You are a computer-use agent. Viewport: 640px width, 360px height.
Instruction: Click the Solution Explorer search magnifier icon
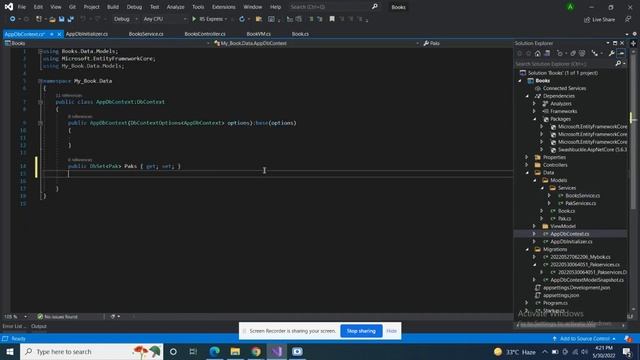pos(618,64)
